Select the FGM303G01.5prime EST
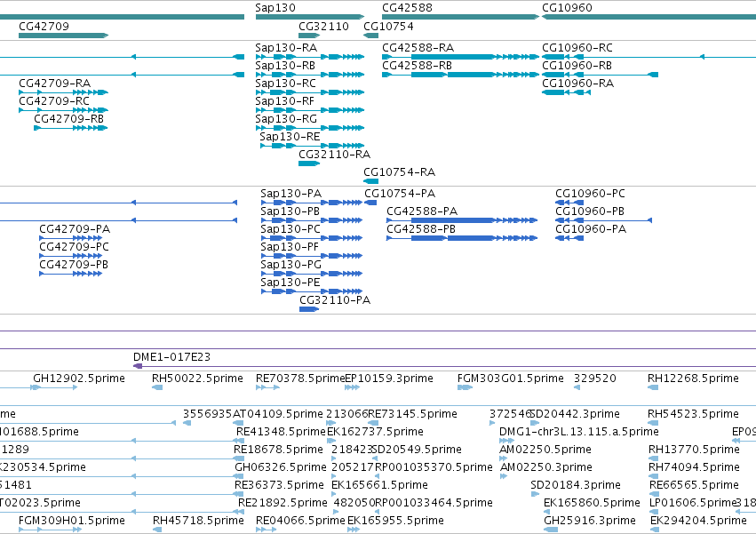Screen dimensions: 756x534 click(x=465, y=387)
